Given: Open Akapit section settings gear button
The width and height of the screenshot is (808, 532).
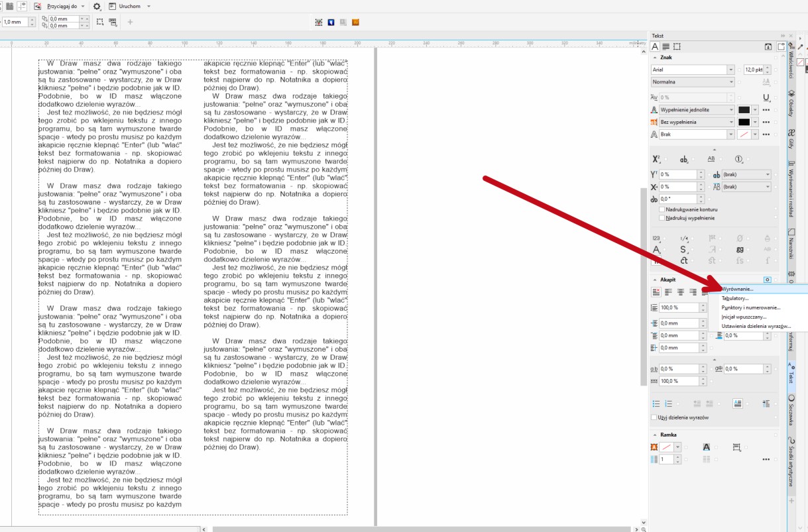Looking at the screenshot, I should tap(767, 280).
